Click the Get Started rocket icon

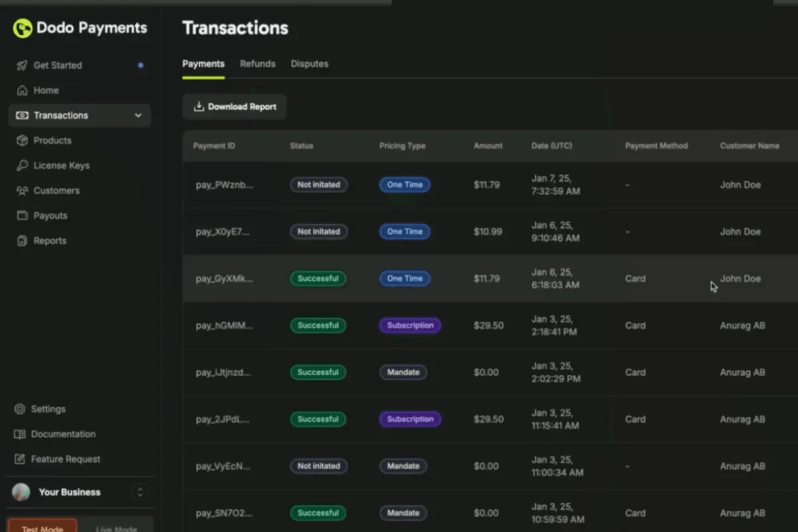22,65
